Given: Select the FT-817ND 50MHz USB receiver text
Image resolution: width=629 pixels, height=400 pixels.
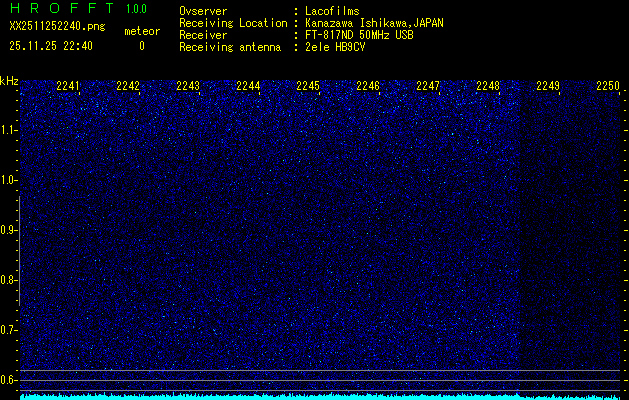Looking at the screenshot, I should tap(358, 35).
